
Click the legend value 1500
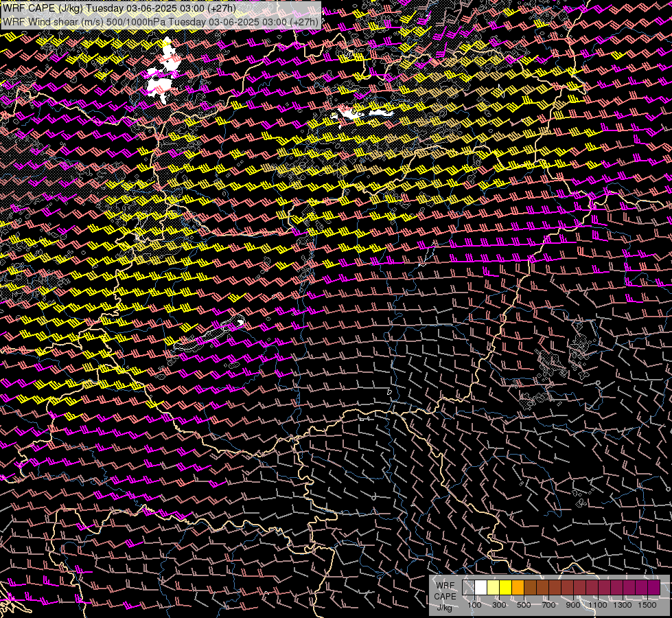click(x=647, y=605)
